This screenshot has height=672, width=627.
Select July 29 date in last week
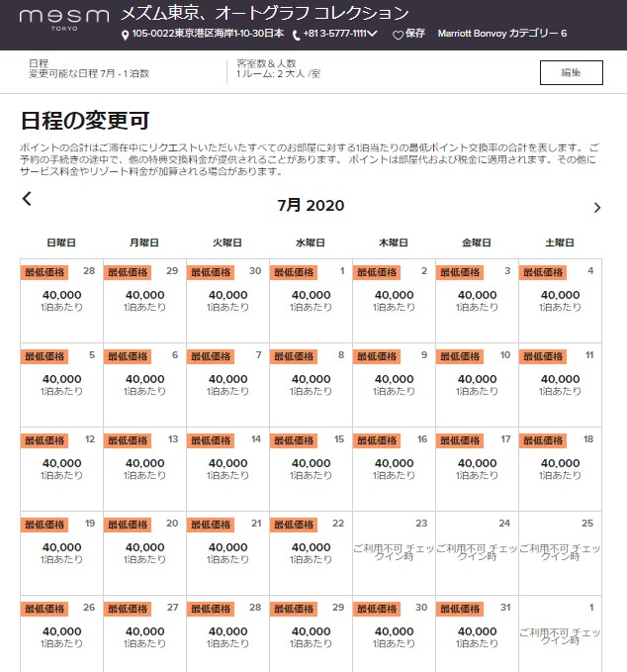click(x=311, y=633)
